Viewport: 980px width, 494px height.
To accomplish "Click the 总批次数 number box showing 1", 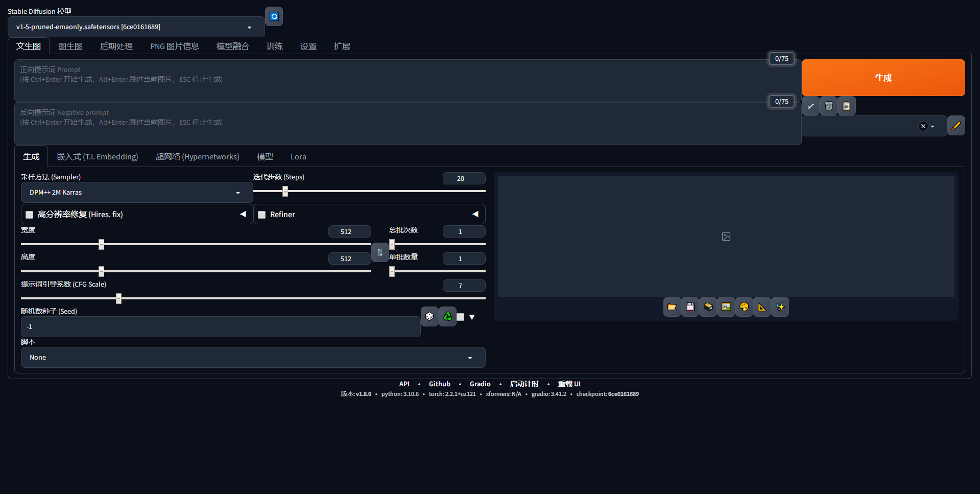I will 464,231.
